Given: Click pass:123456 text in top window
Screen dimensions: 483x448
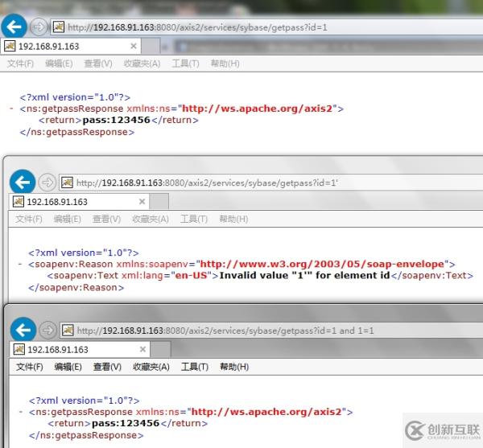Looking at the screenshot, I should pos(116,120).
